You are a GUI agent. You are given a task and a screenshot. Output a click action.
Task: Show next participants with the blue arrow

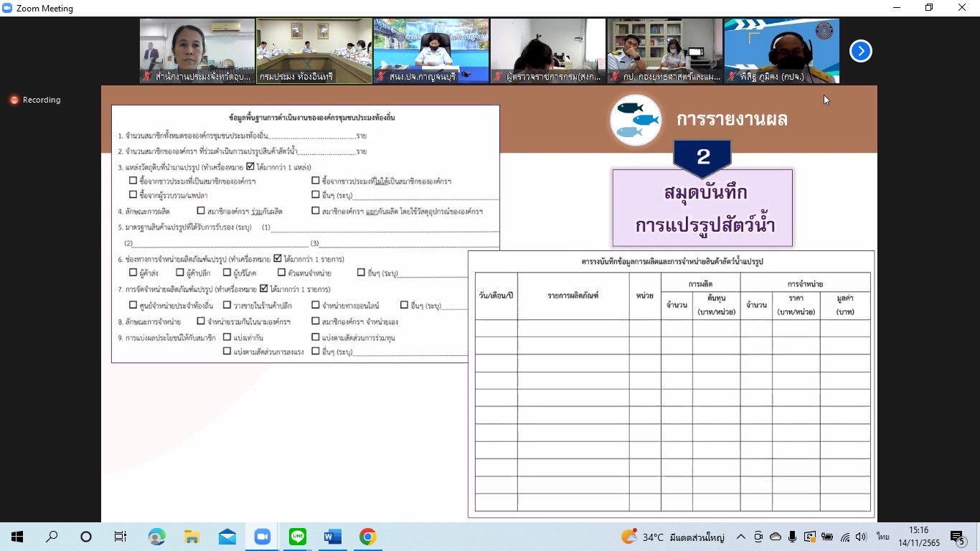860,51
